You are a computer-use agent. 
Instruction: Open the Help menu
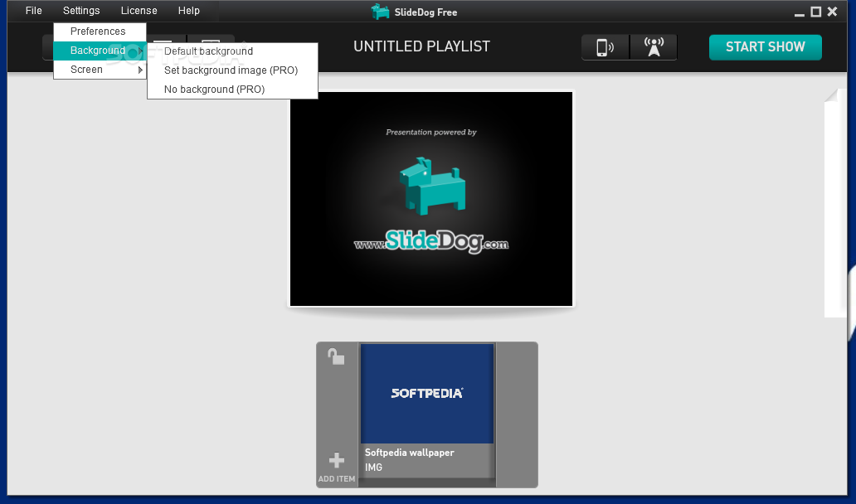coord(189,11)
